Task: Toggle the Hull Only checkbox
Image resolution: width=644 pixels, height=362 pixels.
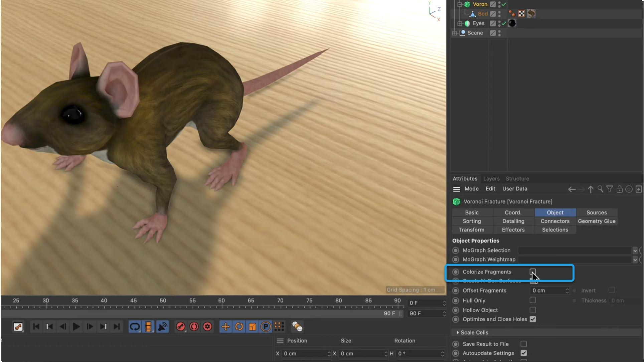Action: pyautogui.click(x=532, y=300)
